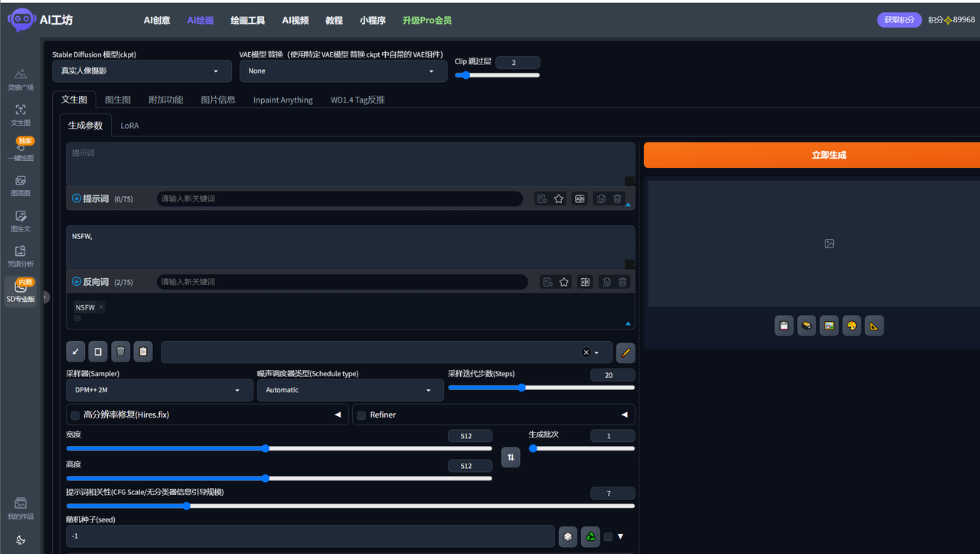Open 灵感广场 in the left sidebar
The image size is (980, 554).
coord(21,80)
